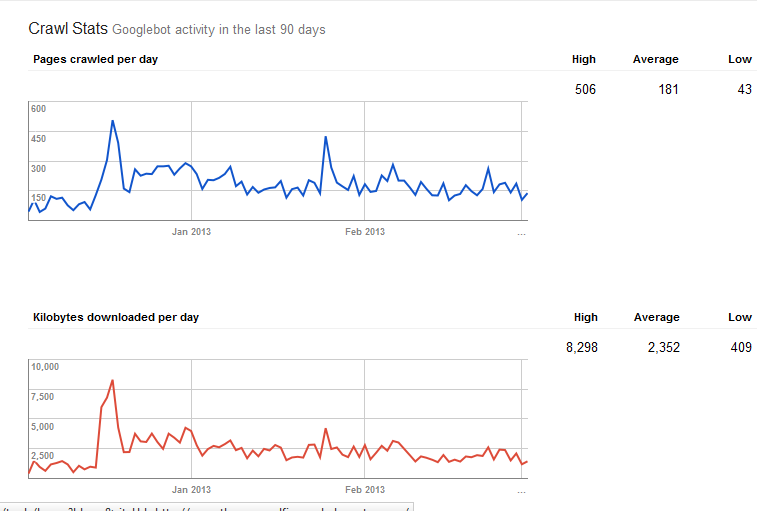Click the highest blue peak in pages crawled chart

(112, 121)
